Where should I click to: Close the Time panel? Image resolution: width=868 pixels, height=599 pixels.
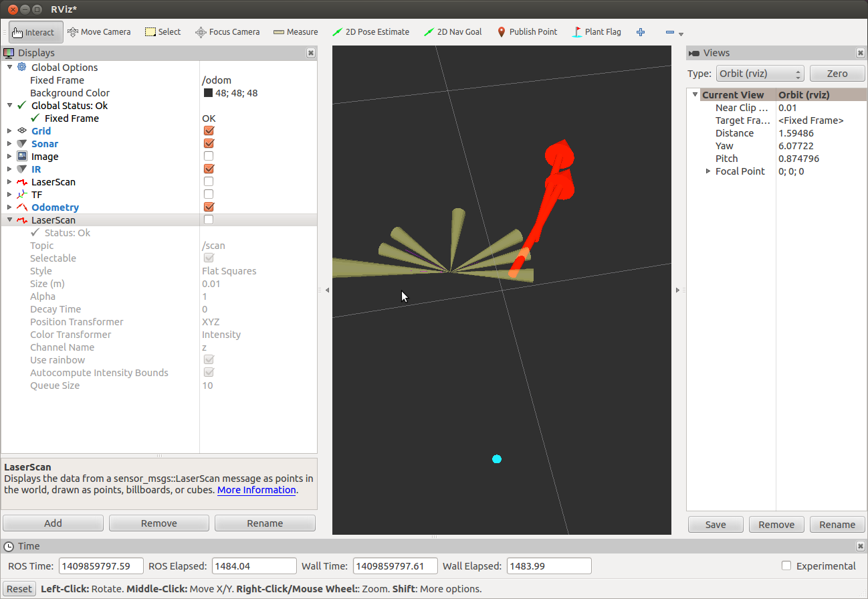point(861,546)
